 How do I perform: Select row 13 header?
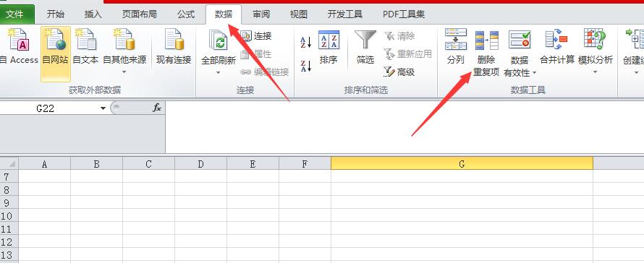(x=9, y=255)
